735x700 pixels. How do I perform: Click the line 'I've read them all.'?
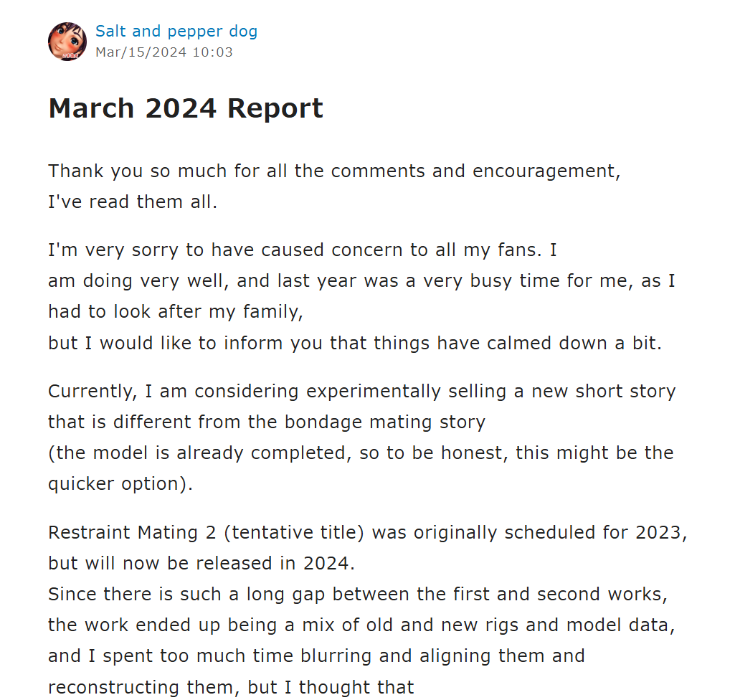click(x=133, y=202)
